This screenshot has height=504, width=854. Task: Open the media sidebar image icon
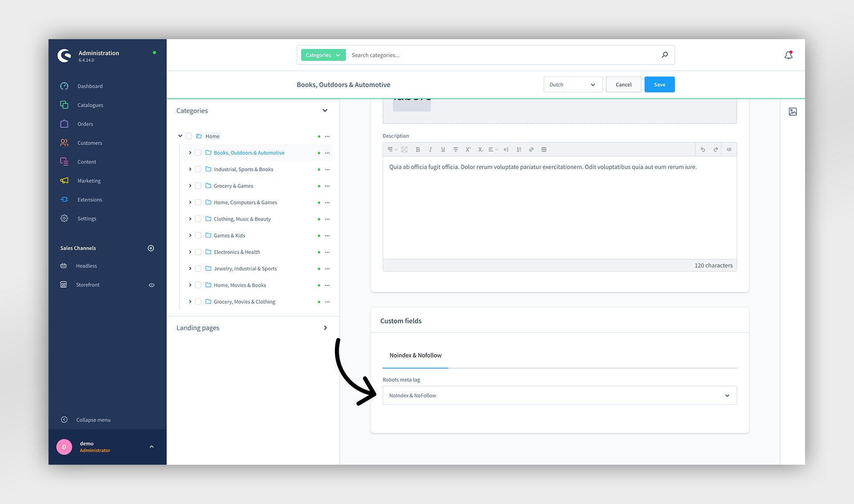pyautogui.click(x=793, y=112)
